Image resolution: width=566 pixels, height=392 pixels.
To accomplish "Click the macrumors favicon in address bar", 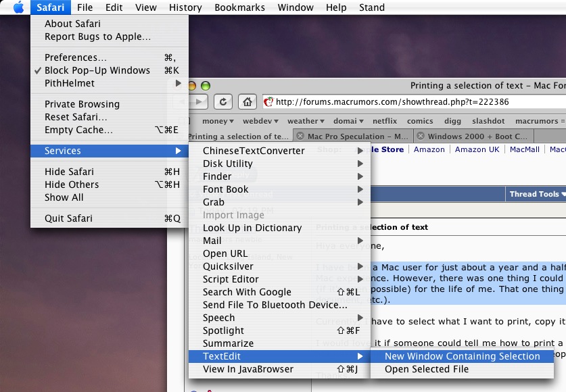I will 268,102.
